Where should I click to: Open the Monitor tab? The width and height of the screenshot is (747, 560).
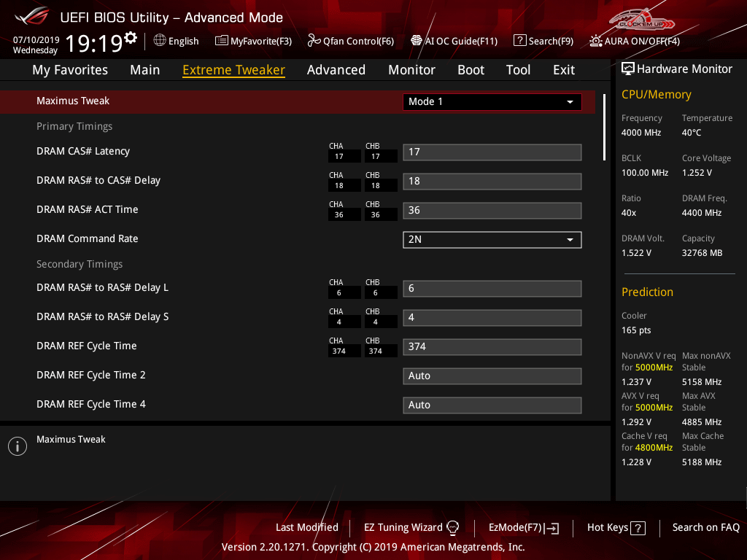[411, 70]
